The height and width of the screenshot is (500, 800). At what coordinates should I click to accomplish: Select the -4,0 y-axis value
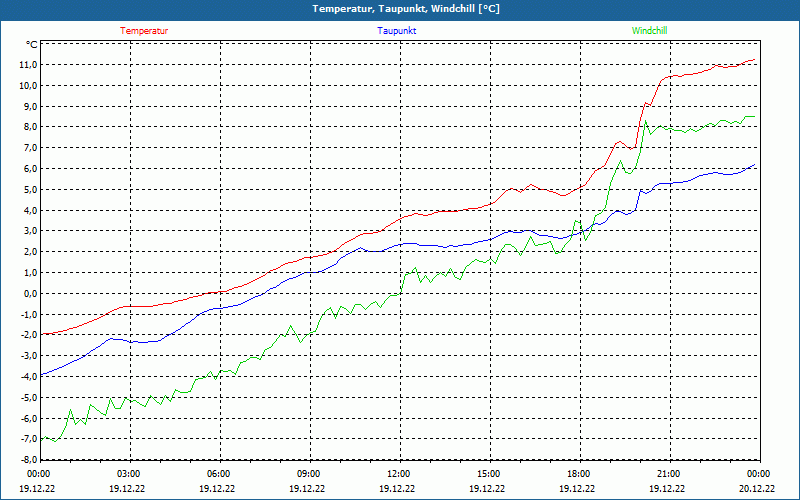[28, 377]
